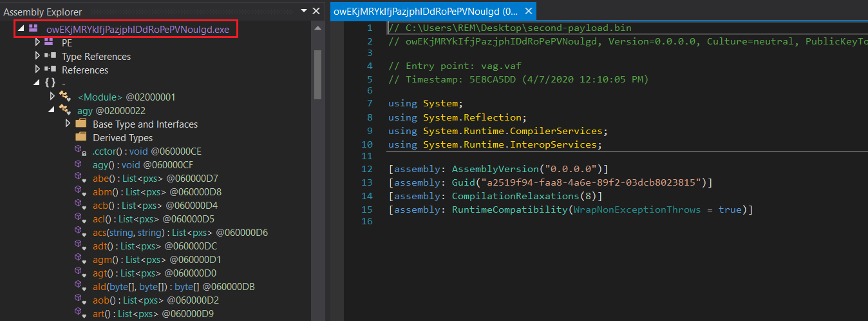The width and height of the screenshot is (868, 321).
Task: Click the aob() method icon
Action: [80, 300]
